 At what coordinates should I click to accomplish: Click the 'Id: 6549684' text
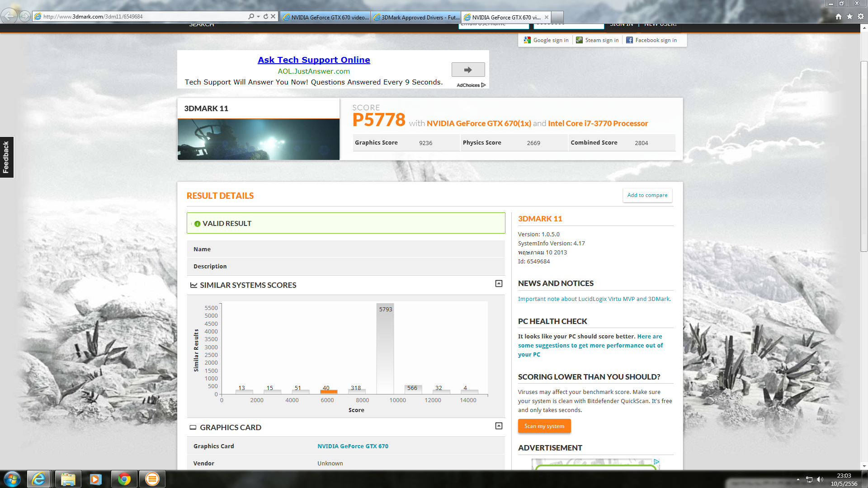coord(534,262)
